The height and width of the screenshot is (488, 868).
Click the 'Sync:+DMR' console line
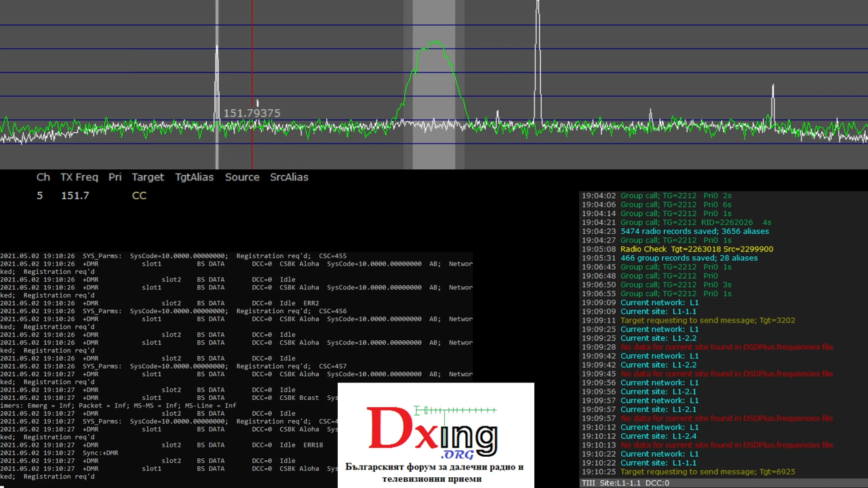coord(59,453)
